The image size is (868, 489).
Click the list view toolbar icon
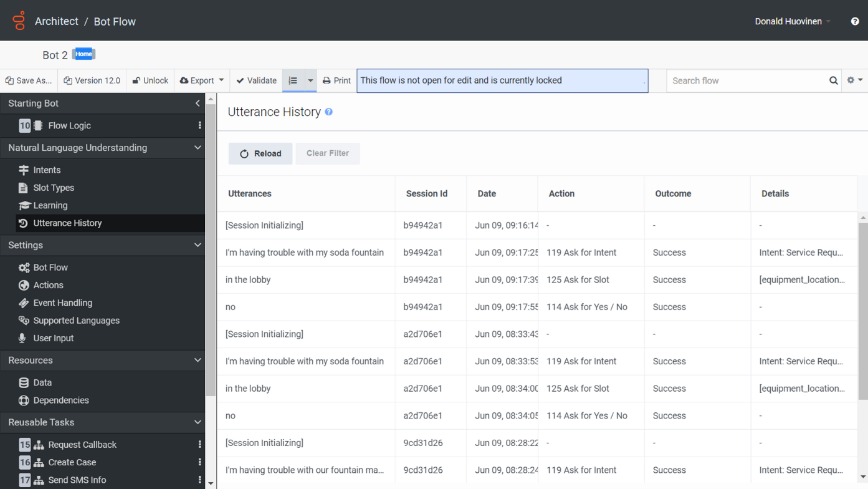pos(293,80)
